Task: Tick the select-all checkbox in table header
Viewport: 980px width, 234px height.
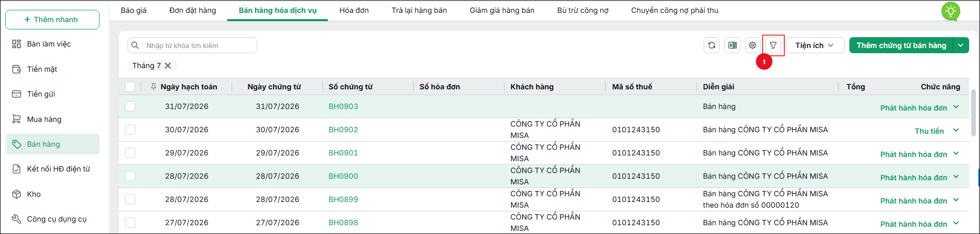Action: point(130,87)
